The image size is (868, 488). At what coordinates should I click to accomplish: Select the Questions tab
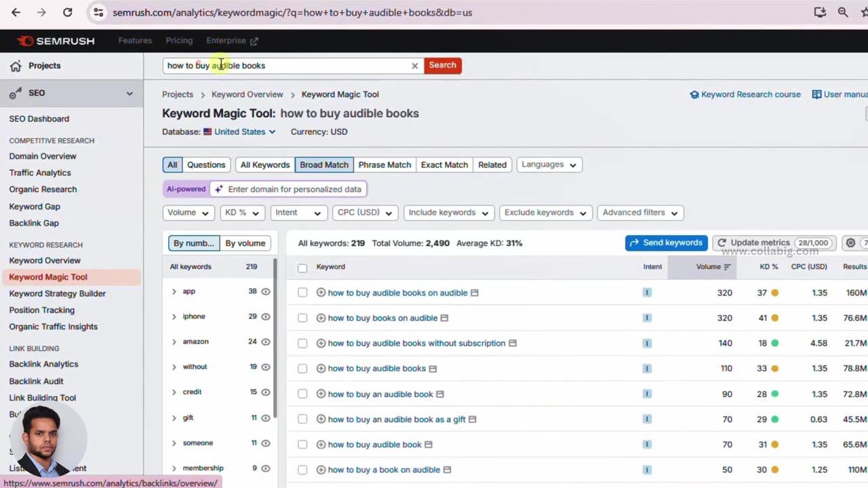(x=206, y=165)
